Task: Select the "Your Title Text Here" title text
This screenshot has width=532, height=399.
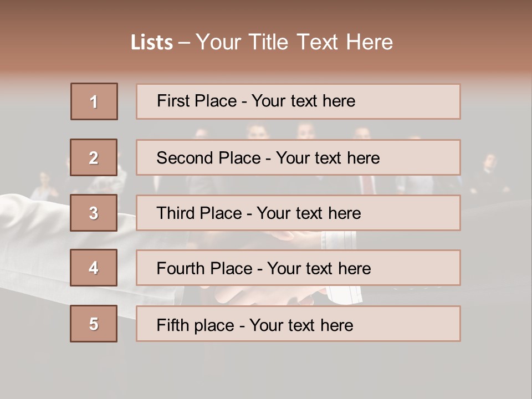Action: click(x=294, y=42)
